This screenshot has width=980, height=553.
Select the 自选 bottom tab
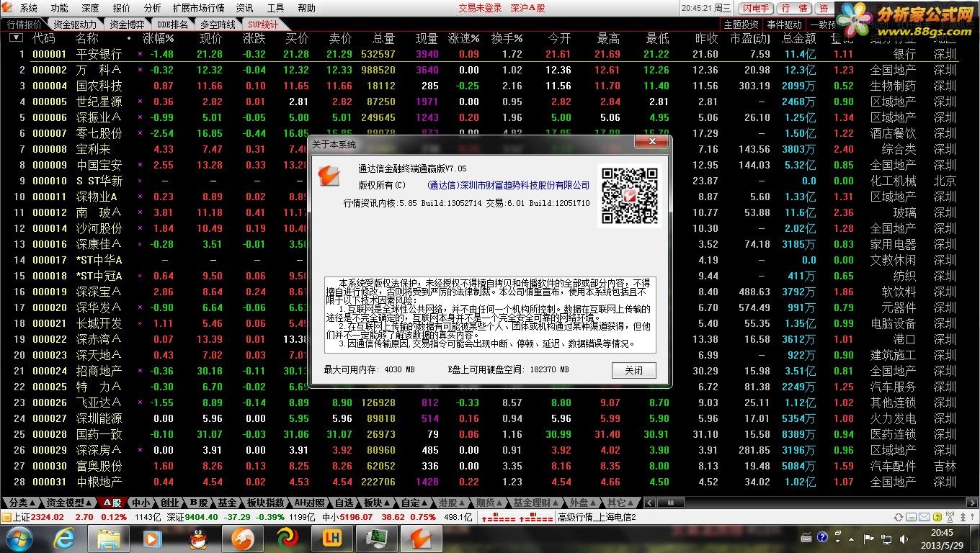coord(344,503)
